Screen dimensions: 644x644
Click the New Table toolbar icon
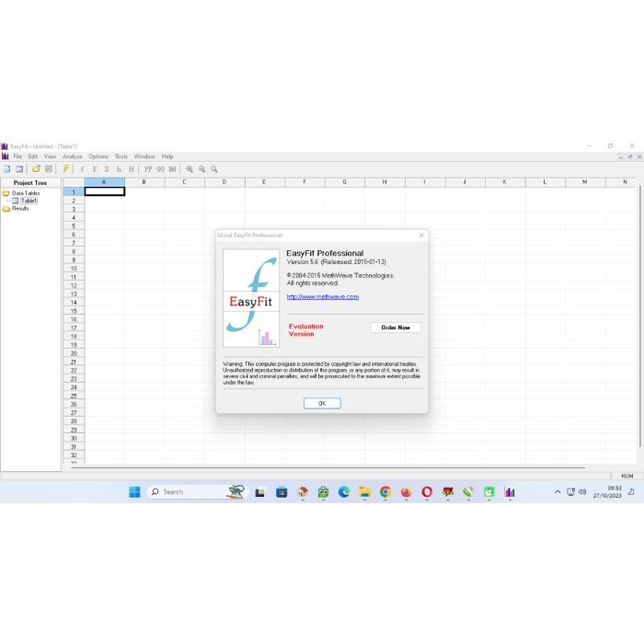19,168
